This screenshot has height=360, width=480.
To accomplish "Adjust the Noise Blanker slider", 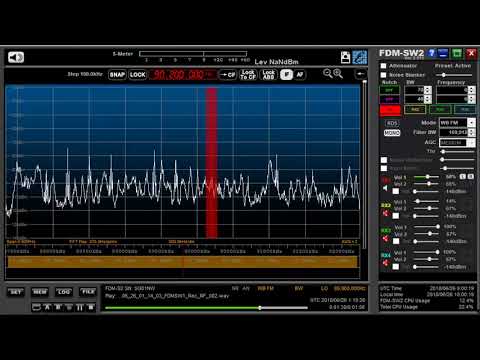I will [x=455, y=75].
